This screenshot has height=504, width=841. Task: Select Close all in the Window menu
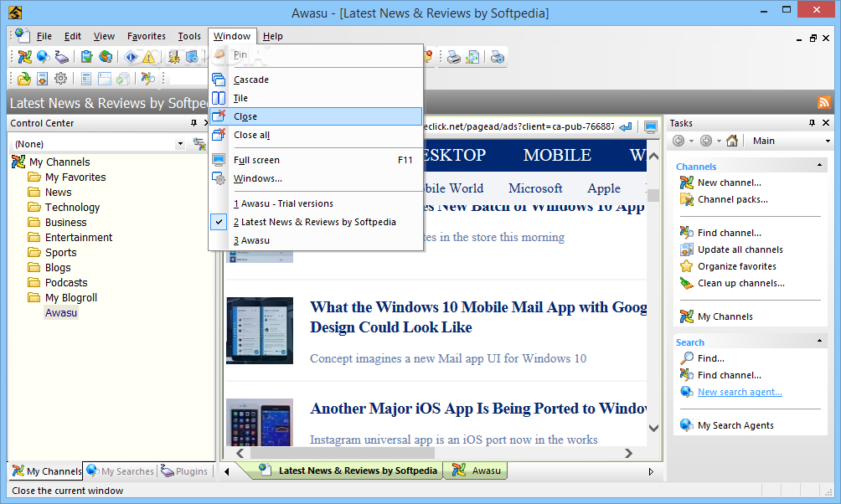tap(315, 135)
